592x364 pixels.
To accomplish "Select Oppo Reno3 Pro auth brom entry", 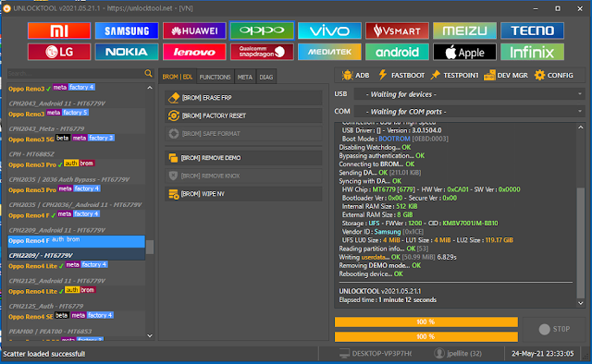I will pos(76,172).
